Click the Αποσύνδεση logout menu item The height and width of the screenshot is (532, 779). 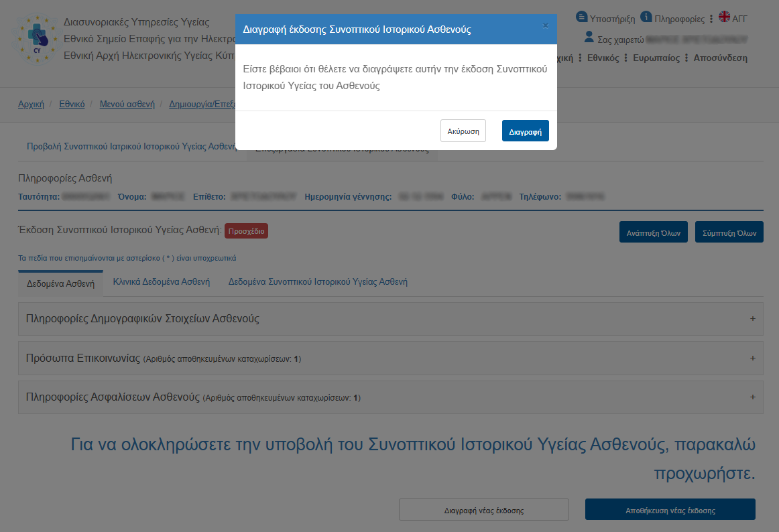(x=720, y=58)
